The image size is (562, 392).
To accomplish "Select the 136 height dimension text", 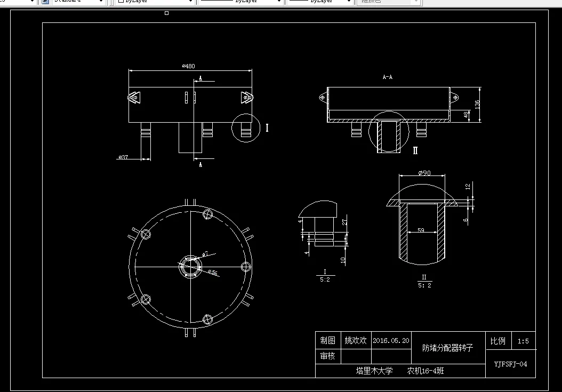I will coord(477,105).
